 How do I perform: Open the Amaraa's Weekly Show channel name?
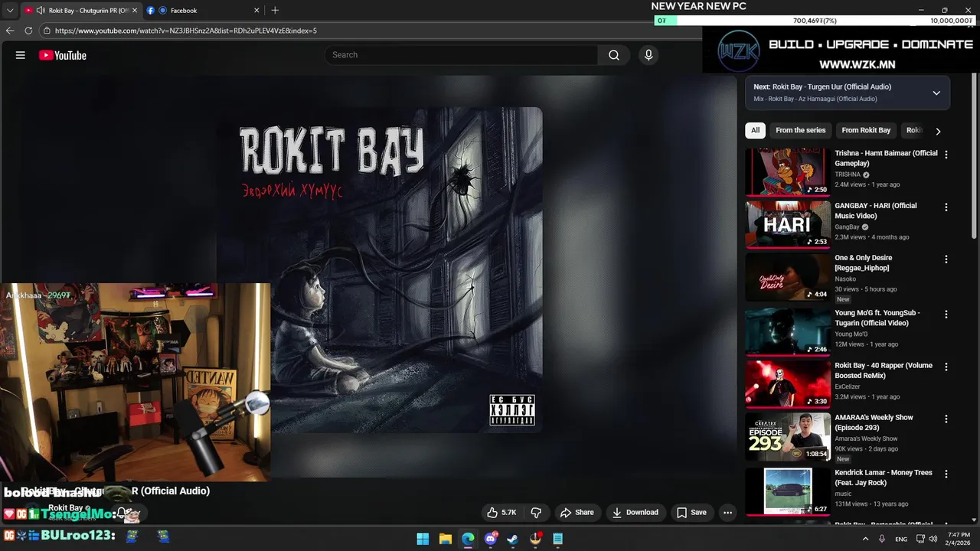866,439
